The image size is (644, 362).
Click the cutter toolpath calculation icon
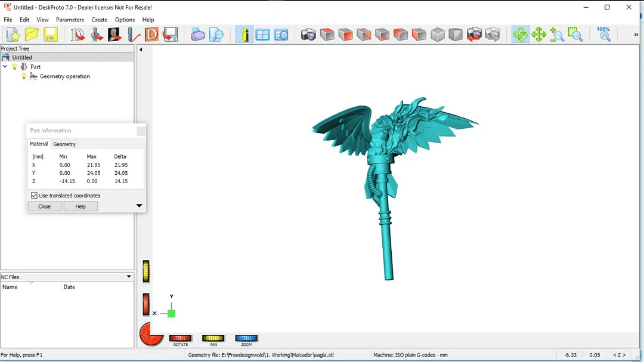133,35
